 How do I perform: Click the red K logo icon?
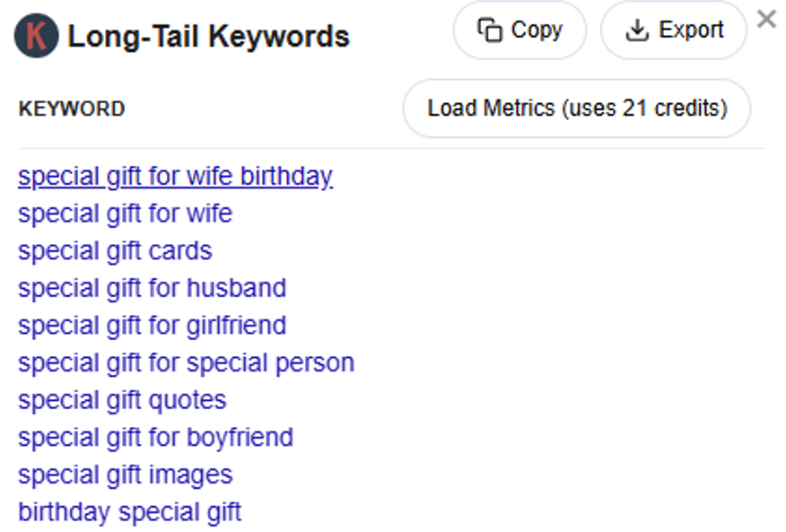37,36
